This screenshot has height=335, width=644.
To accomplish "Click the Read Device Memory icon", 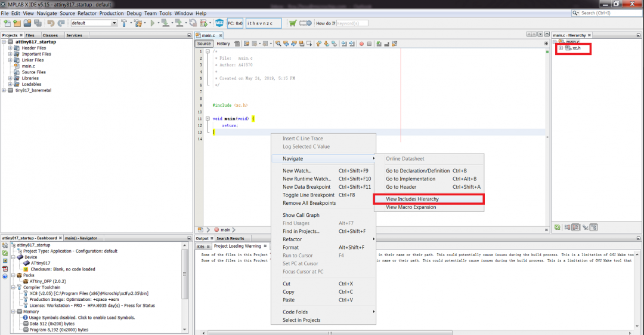I will click(179, 23).
